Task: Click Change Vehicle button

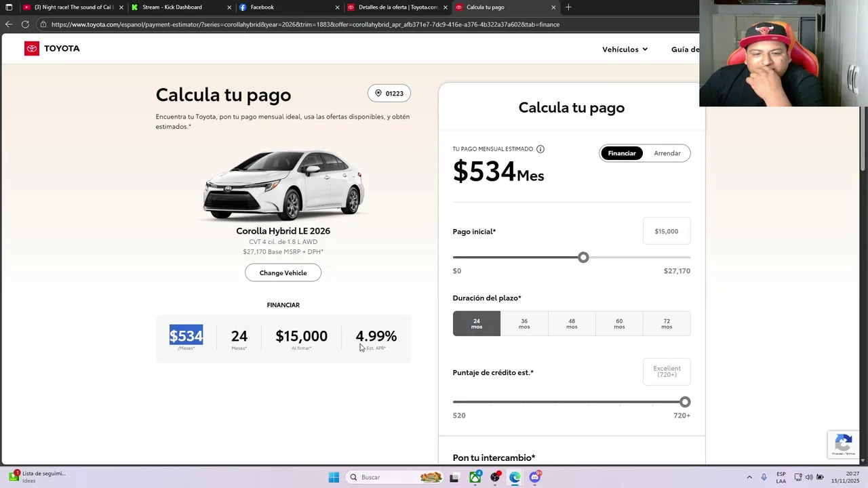Action: 283,272
